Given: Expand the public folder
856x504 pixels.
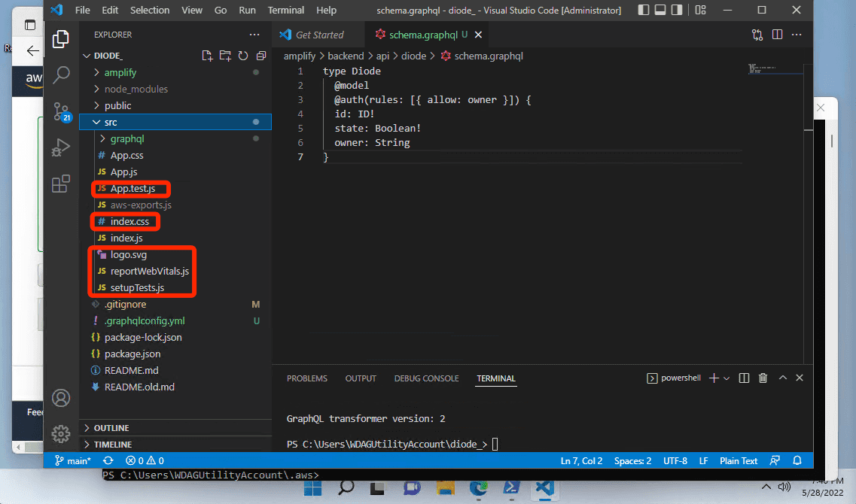Looking at the screenshot, I should (x=96, y=106).
